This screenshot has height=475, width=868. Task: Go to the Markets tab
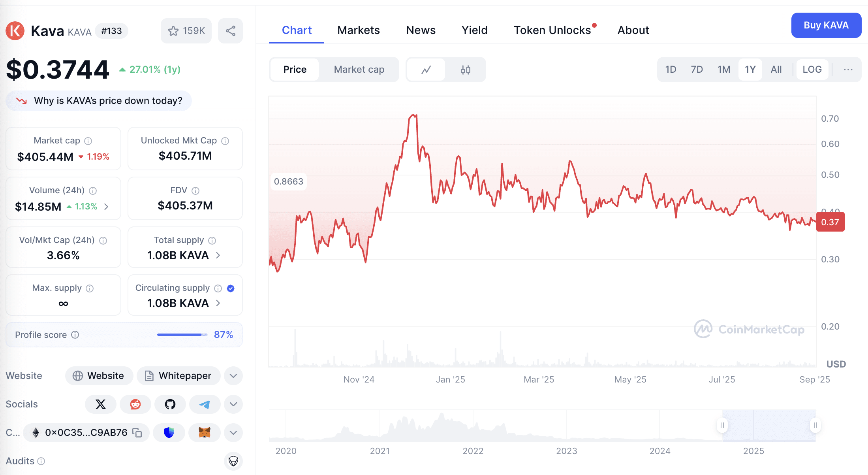(x=359, y=30)
